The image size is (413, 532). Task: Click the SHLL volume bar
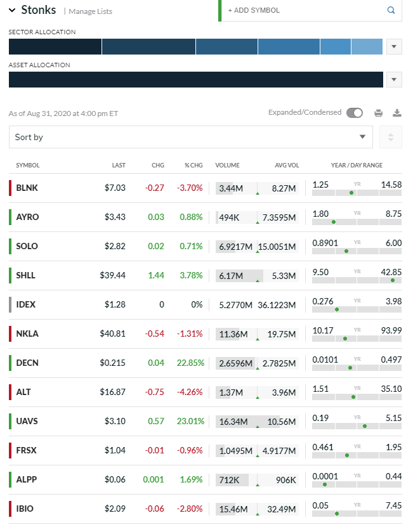(x=239, y=275)
